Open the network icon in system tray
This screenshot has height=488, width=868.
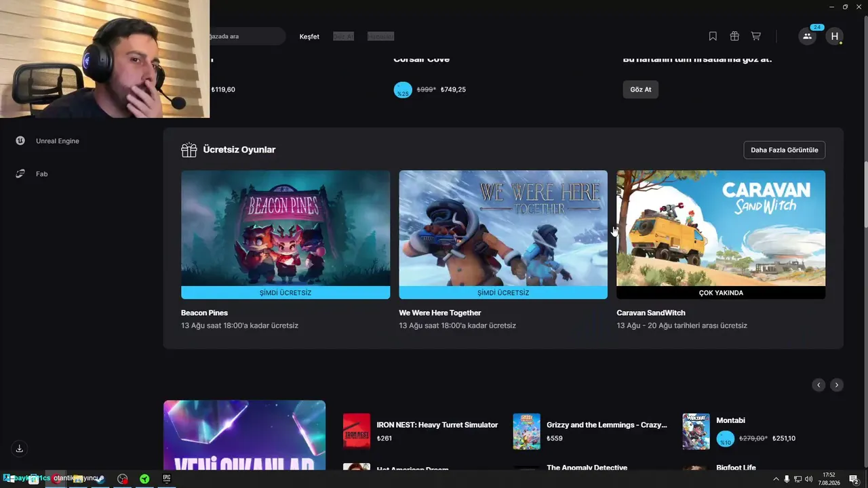click(797, 479)
